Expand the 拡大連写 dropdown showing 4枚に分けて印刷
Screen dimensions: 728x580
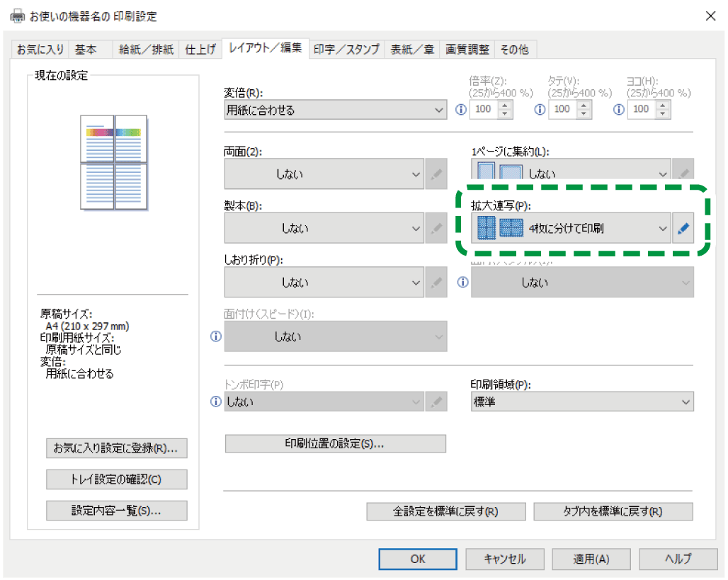(x=571, y=229)
